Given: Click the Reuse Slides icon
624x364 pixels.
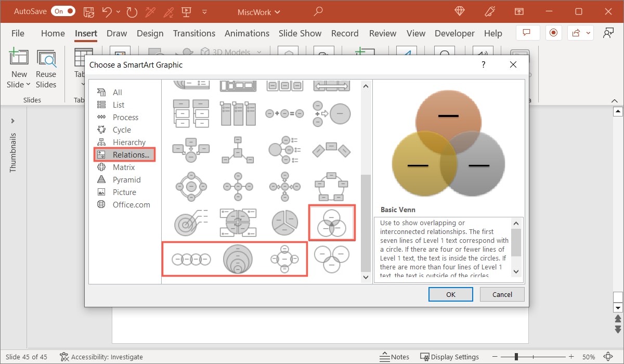Looking at the screenshot, I should (46, 57).
